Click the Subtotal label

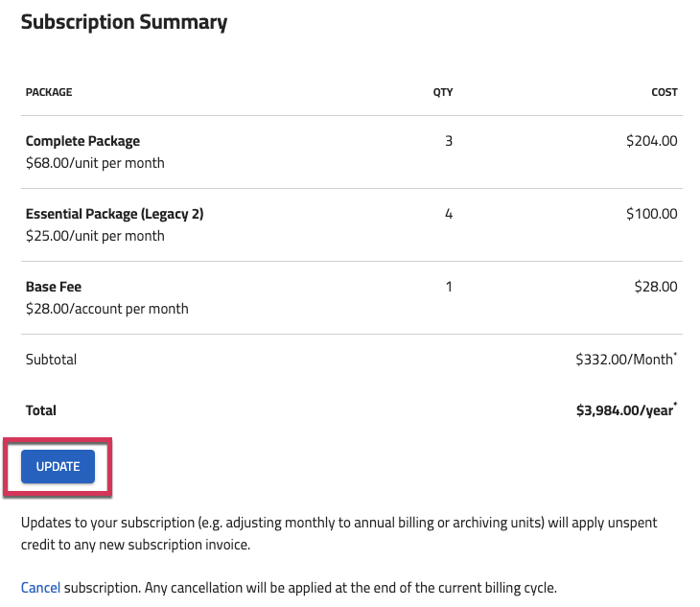tap(51, 360)
